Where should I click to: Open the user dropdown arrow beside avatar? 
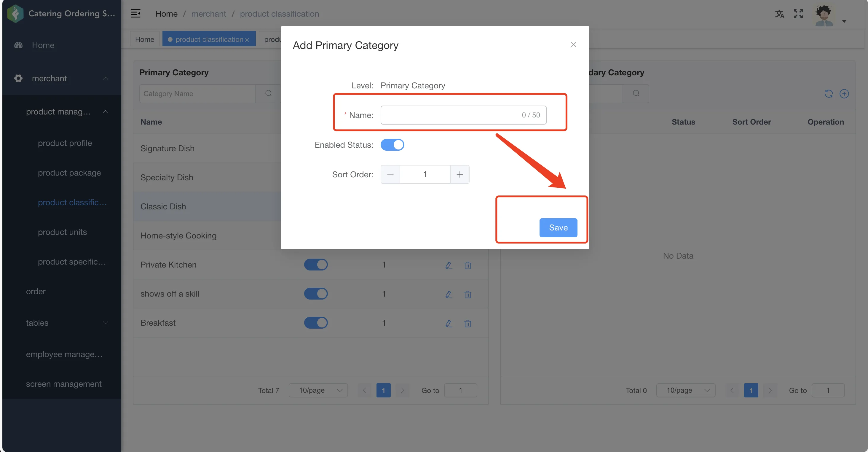pyautogui.click(x=844, y=21)
